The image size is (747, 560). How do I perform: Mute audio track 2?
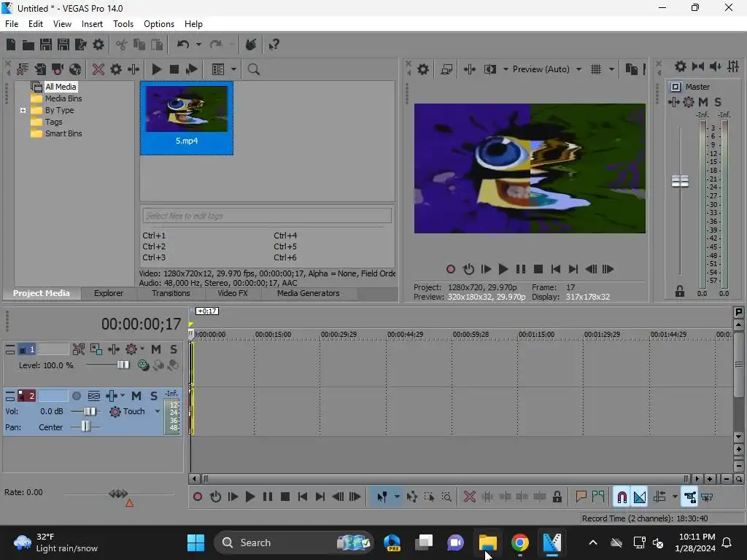coord(136,396)
